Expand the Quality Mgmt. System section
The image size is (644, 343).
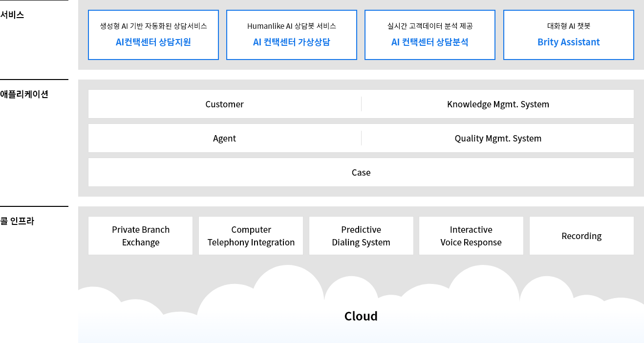498,138
